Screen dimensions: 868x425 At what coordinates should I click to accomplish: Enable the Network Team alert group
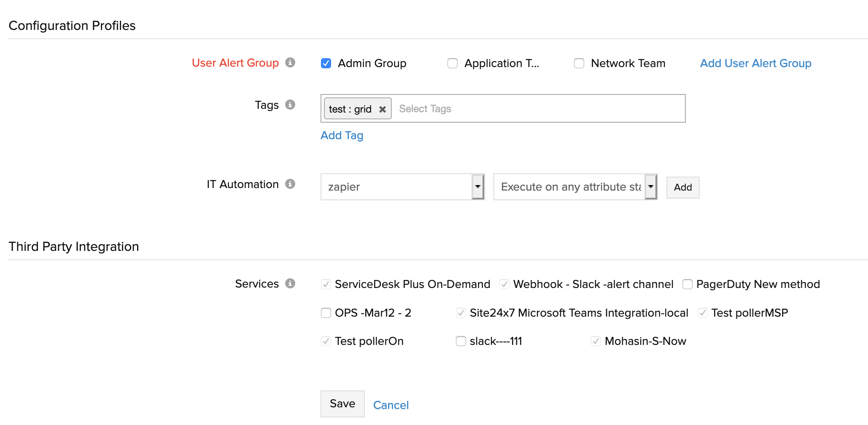pos(579,63)
